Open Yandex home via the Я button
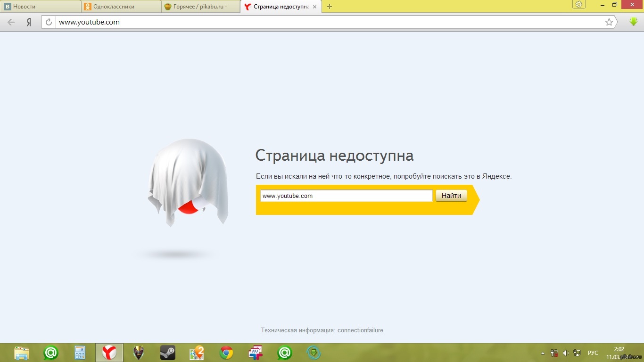The width and height of the screenshot is (644, 362). tap(29, 22)
